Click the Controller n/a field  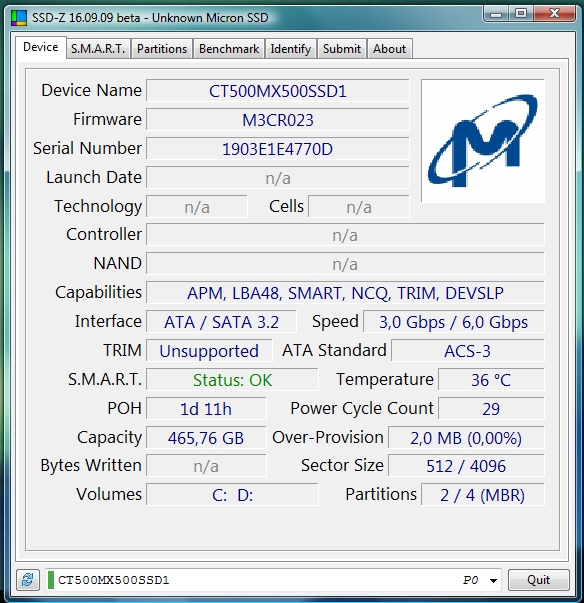click(x=345, y=235)
